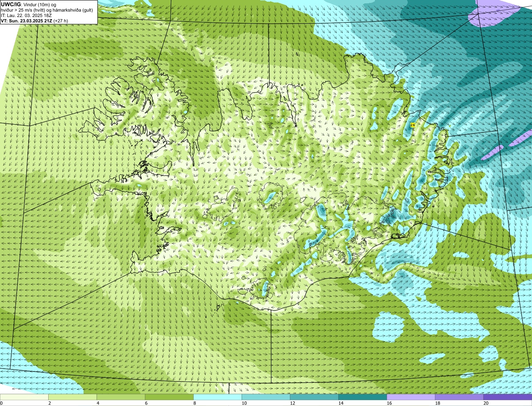Click the '10' scale label under color bar
532x406 pixels.
(x=244, y=403)
